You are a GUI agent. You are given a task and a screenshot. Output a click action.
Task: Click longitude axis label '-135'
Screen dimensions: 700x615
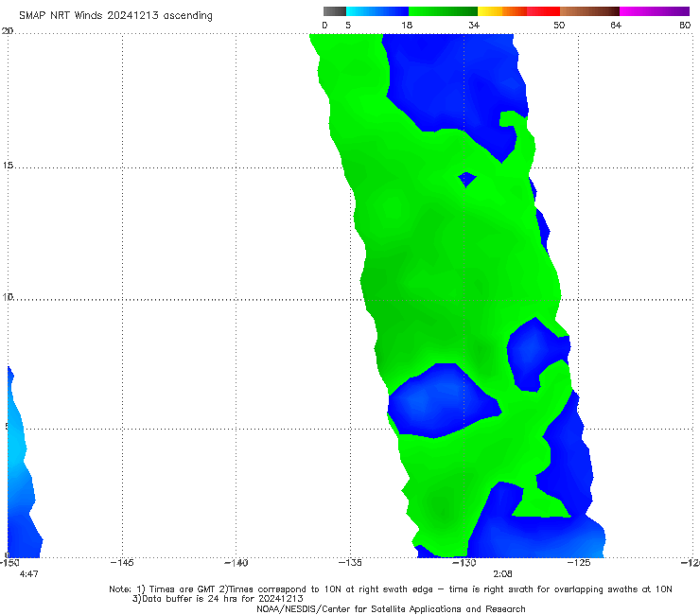click(350, 563)
